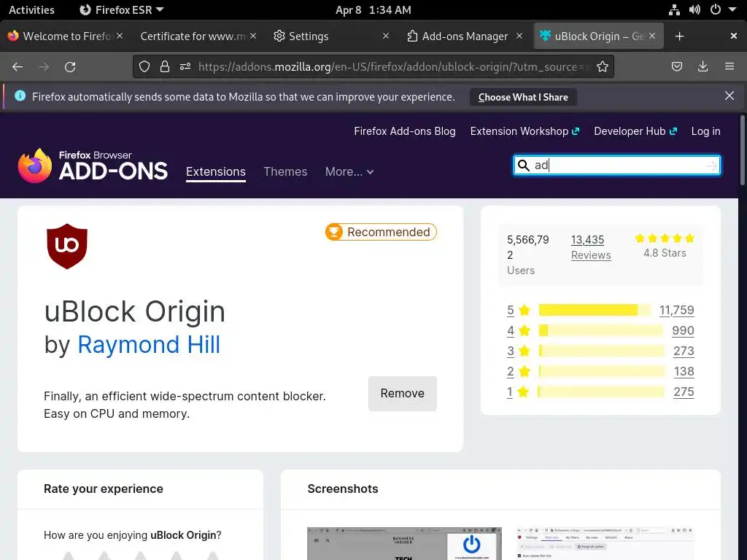Click the search magnifier icon
The image size is (747, 560).
coord(524,166)
